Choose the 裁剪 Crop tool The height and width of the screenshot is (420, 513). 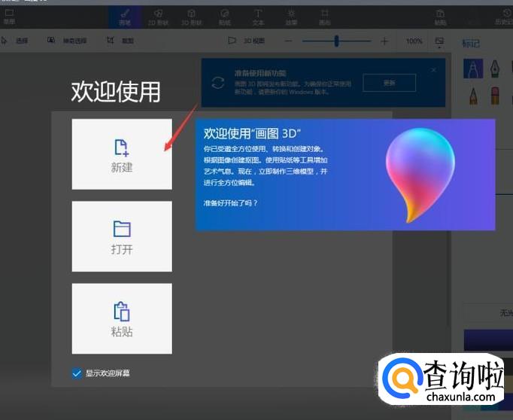pos(120,41)
